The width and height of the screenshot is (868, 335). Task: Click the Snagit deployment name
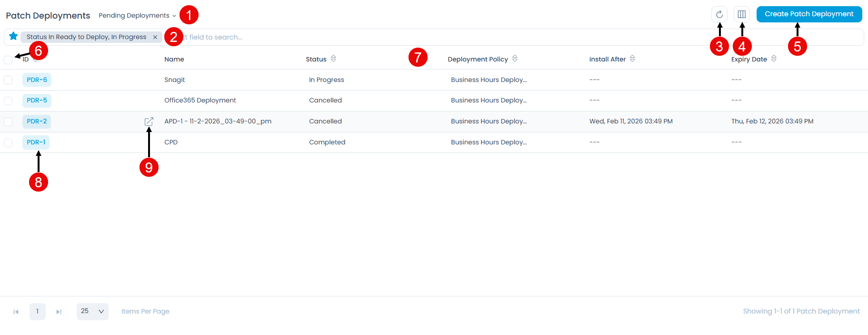(175, 80)
